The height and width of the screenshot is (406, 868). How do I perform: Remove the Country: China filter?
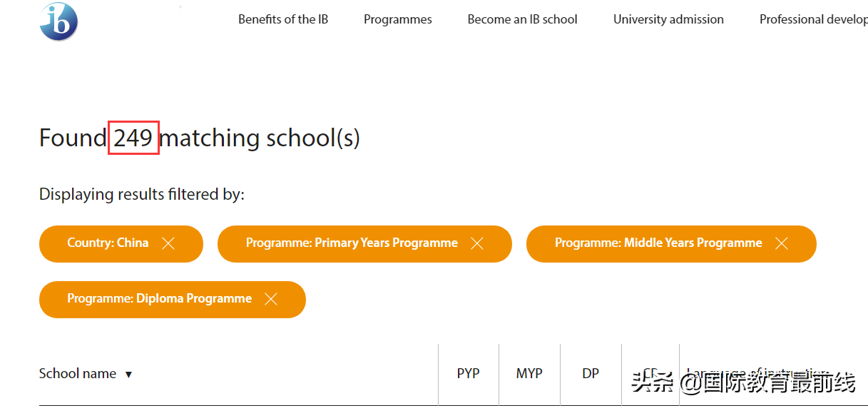click(168, 244)
